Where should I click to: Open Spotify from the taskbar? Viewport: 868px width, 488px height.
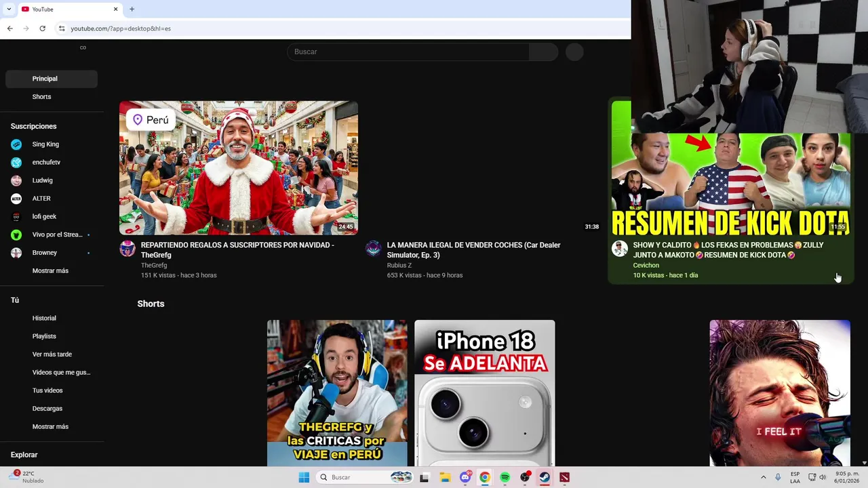click(505, 477)
